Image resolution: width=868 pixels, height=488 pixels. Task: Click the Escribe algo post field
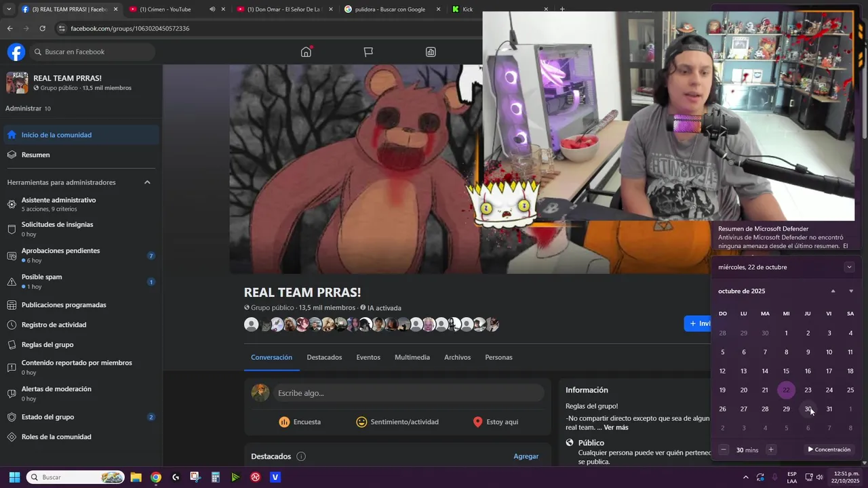[410, 393]
